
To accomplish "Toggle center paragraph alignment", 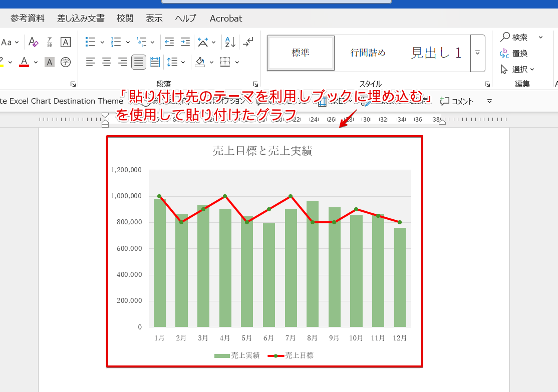I will (x=106, y=62).
